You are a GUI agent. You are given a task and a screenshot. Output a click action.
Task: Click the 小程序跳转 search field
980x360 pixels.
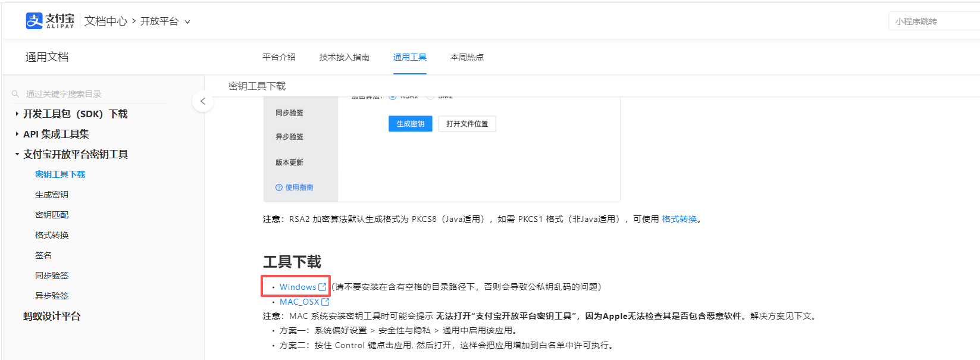[x=934, y=21]
